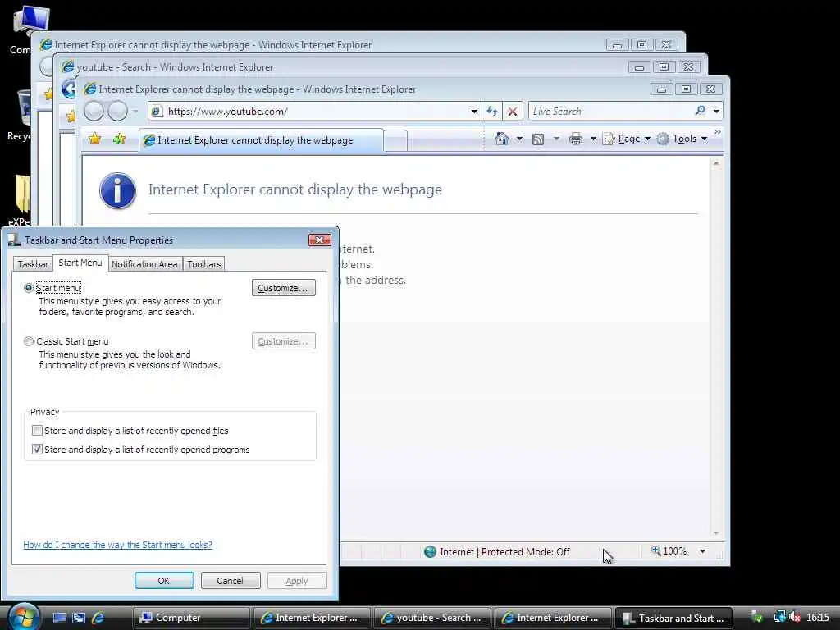The height and width of the screenshot is (630, 840).
Task: Click Switch between windows quick launch icon
Action: pyautogui.click(x=79, y=619)
